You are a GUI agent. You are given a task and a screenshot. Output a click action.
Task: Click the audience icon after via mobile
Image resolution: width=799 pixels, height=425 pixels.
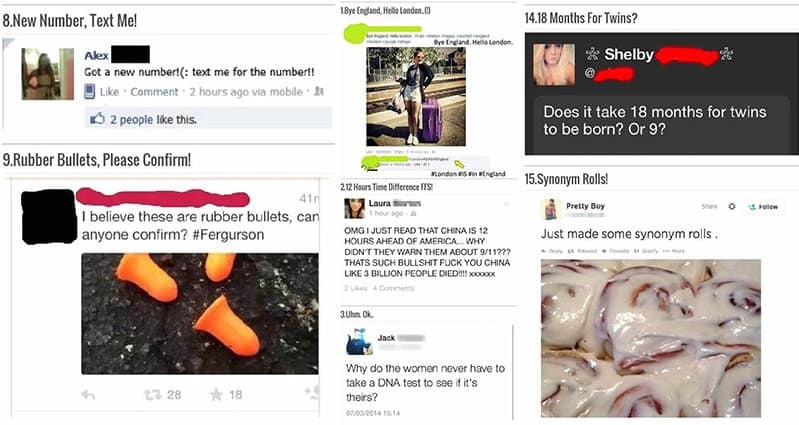click(x=319, y=91)
